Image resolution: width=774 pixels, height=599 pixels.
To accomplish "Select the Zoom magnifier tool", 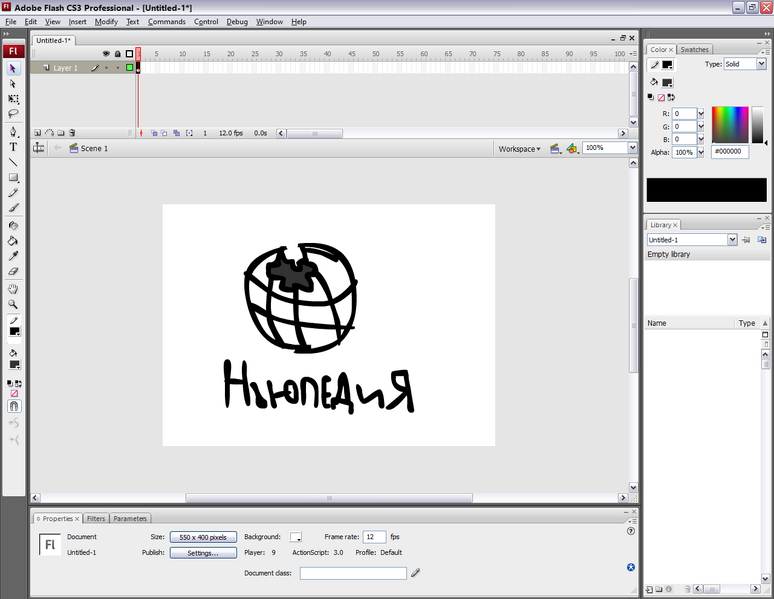I will point(13,304).
